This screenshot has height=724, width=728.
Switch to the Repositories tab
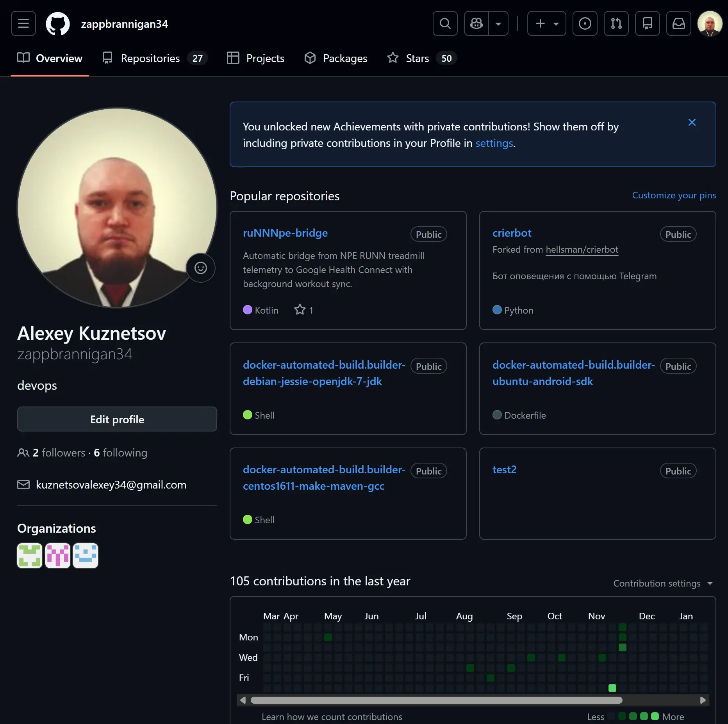click(x=150, y=58)
